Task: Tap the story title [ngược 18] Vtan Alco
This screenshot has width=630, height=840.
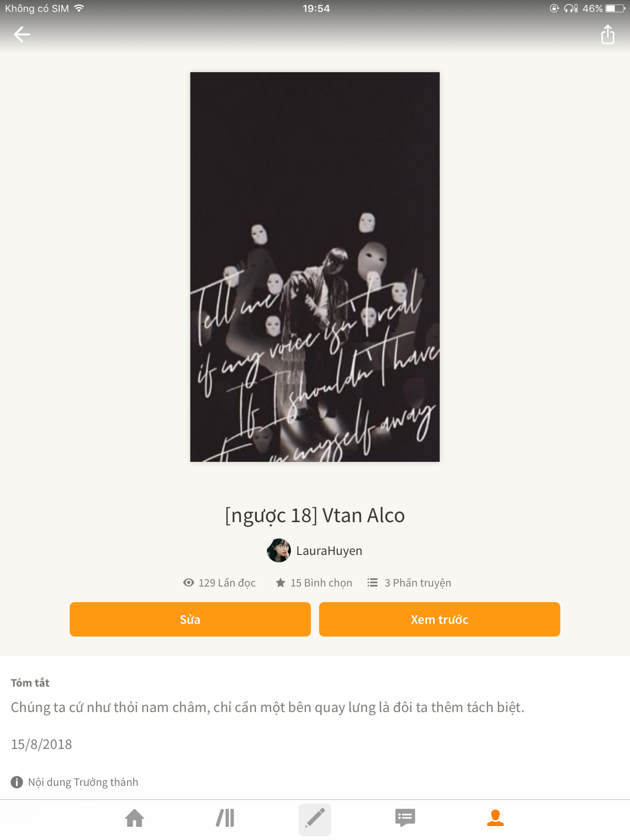Action: (x=315, y=515)
